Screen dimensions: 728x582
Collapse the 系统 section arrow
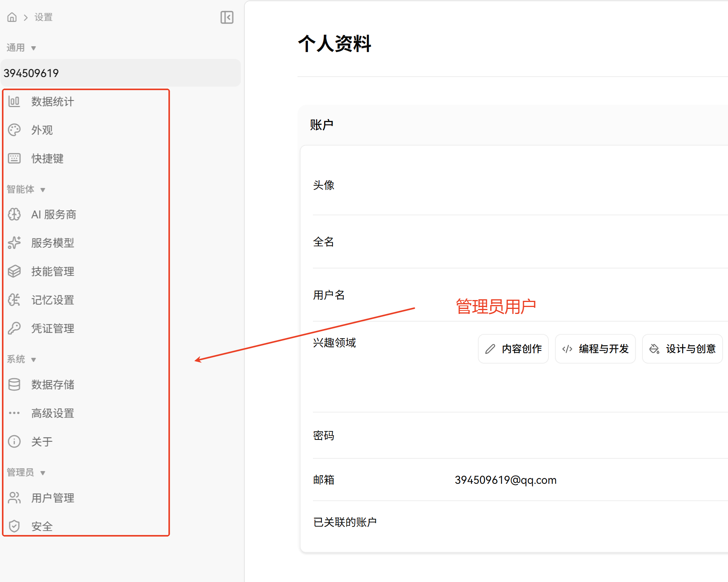click(x=34, y=360)
